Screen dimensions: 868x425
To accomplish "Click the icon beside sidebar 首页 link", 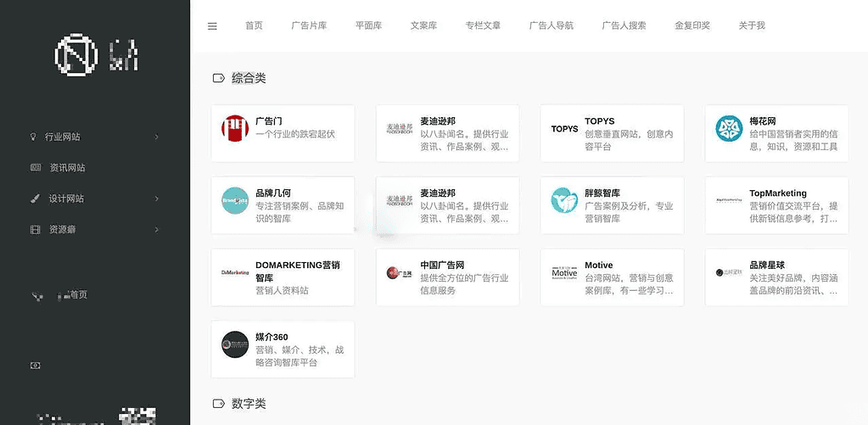I will click(37, 296).
